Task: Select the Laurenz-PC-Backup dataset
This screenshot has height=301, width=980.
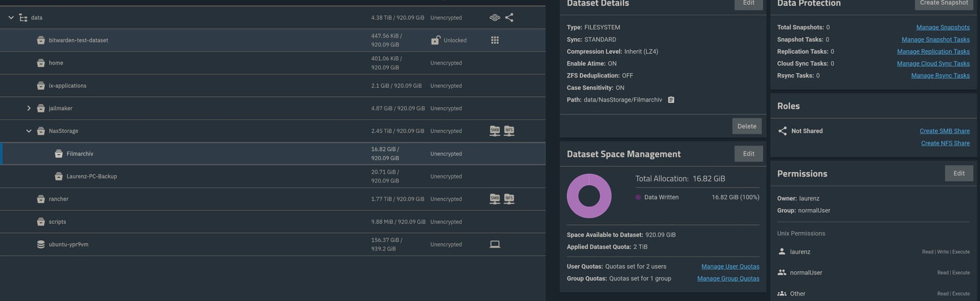Action: pos(92,177)
